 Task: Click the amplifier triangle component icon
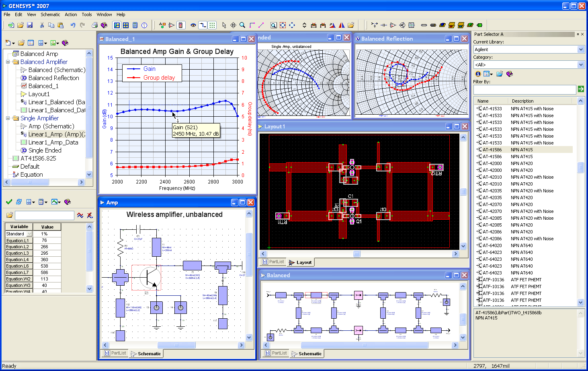(393, 25)
